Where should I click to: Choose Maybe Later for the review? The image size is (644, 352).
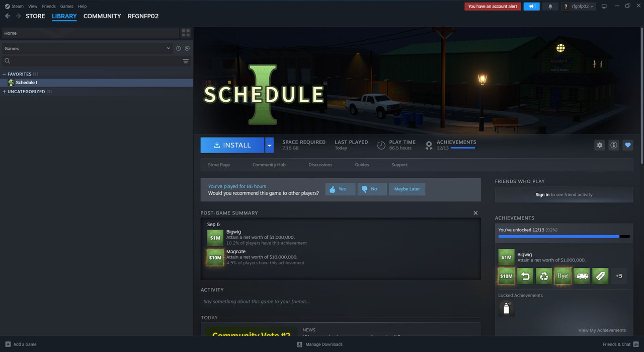(407, 189)
